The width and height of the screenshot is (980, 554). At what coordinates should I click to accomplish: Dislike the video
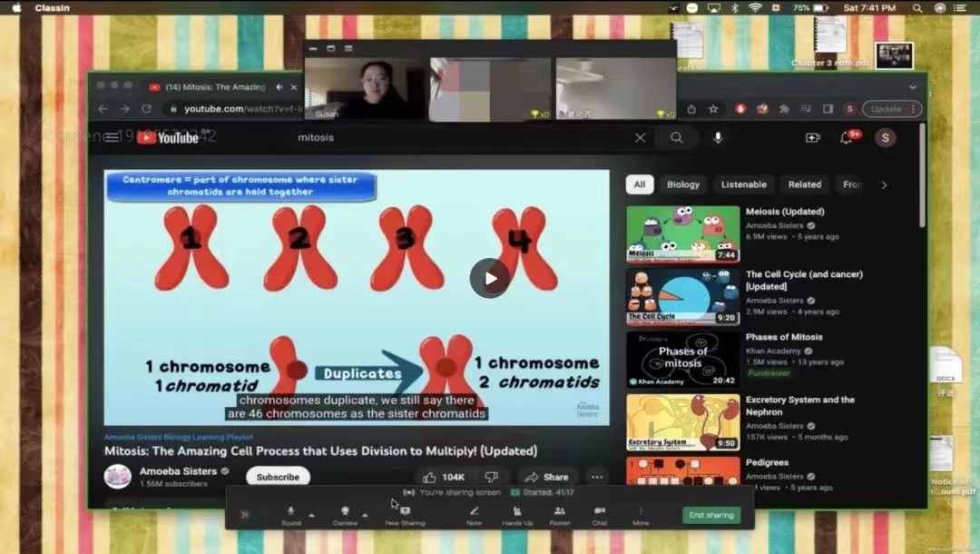tap(492, 477)
